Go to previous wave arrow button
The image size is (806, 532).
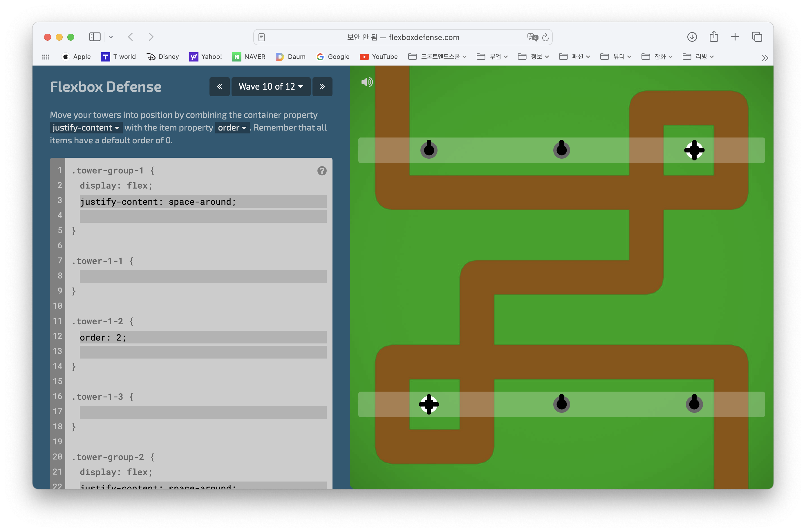pos(220,86)
